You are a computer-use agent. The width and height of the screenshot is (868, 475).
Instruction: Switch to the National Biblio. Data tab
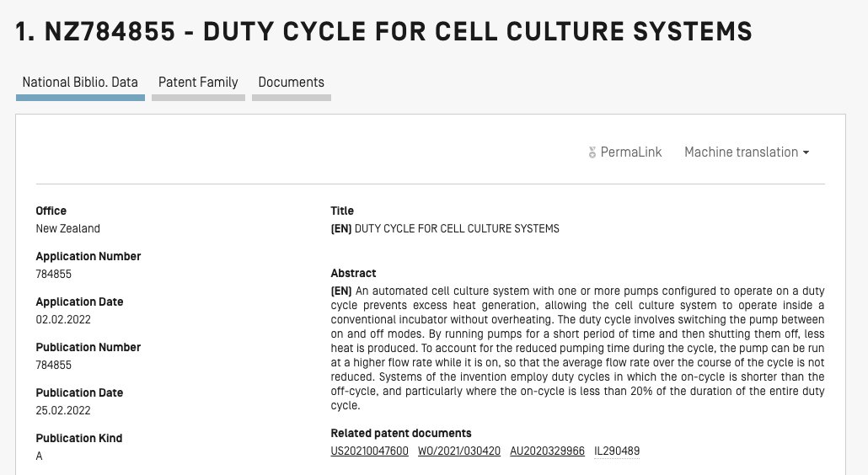(80, 83)
